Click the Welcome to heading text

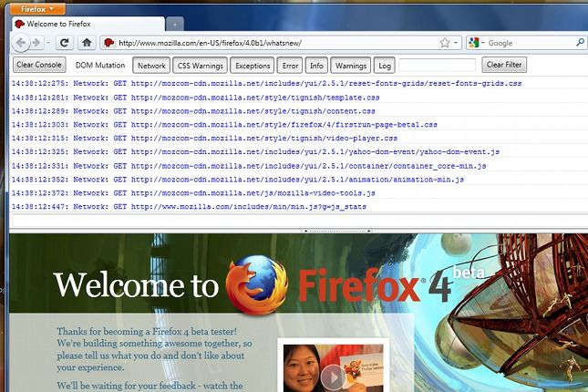[x=136, y=285]
